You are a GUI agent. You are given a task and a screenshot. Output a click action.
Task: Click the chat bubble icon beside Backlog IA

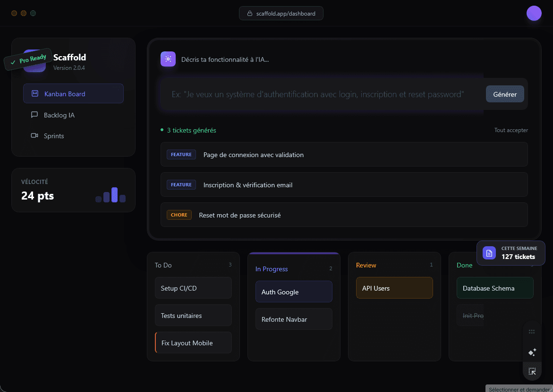click(x=34, y=115)
